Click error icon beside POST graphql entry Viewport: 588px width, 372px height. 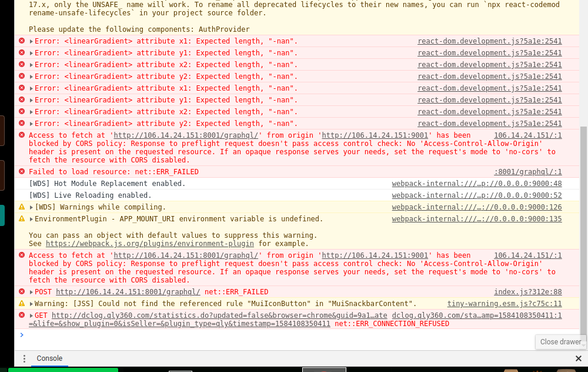(x=22, y=292)
